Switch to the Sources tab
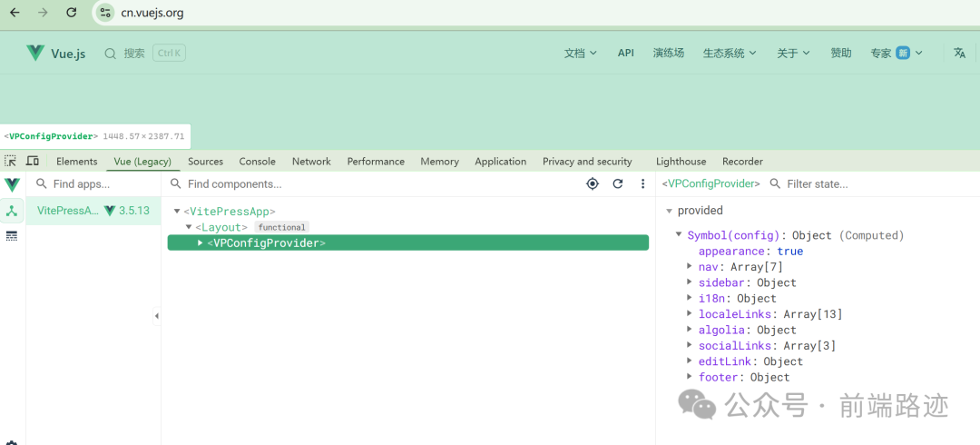Image resolution: width=980 pixels, height=445 pixels. coord(206,162)
